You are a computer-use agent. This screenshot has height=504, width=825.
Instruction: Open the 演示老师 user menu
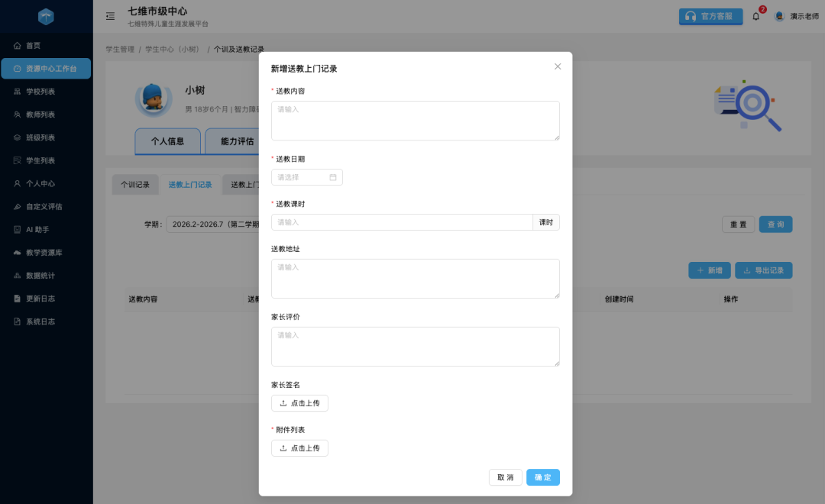(797, 16)
